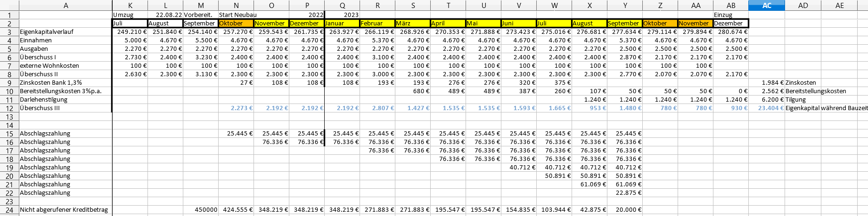Click the "Zinskosten Bank 1,3%" row label
868x216 pixels.
[x=66, y=83]
